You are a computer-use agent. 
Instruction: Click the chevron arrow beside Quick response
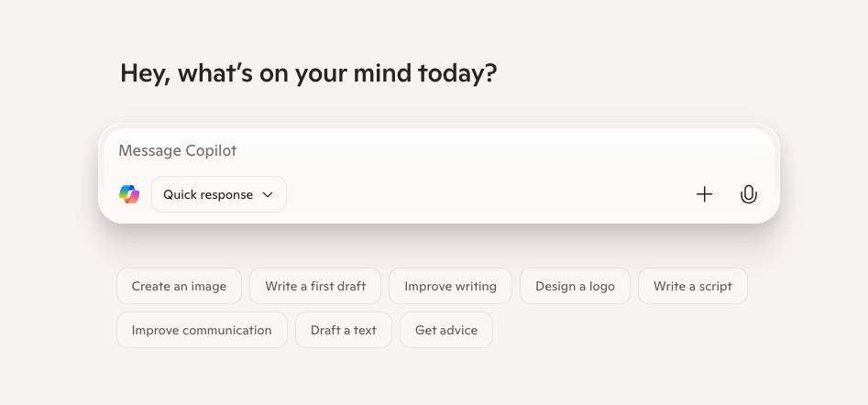coord(268,195)
